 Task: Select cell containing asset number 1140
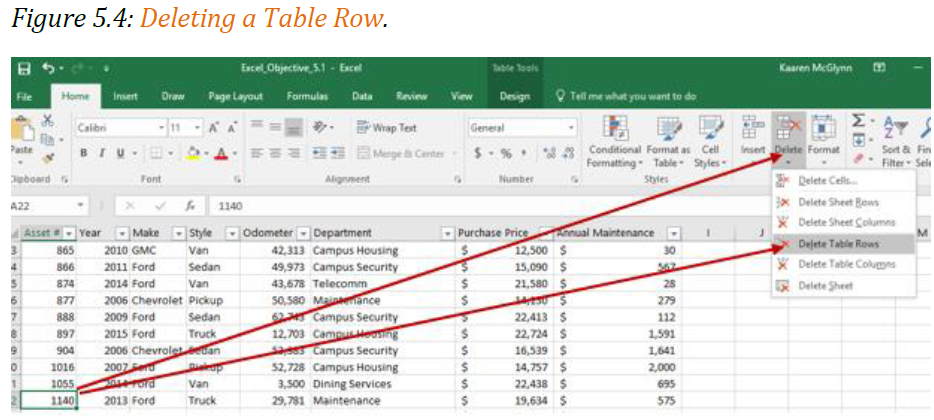click(x=49, y=400)
